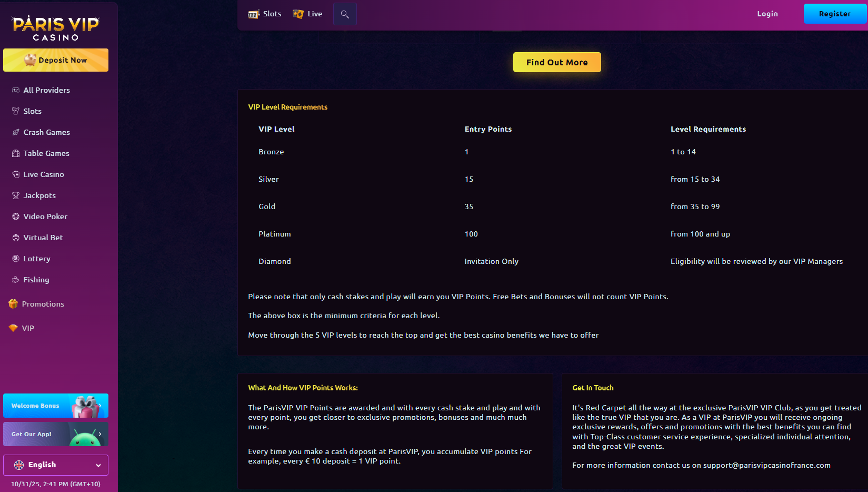Click the Promotions gift icon
The height and width of the screenshot is (492, 868).
(13, 304)
